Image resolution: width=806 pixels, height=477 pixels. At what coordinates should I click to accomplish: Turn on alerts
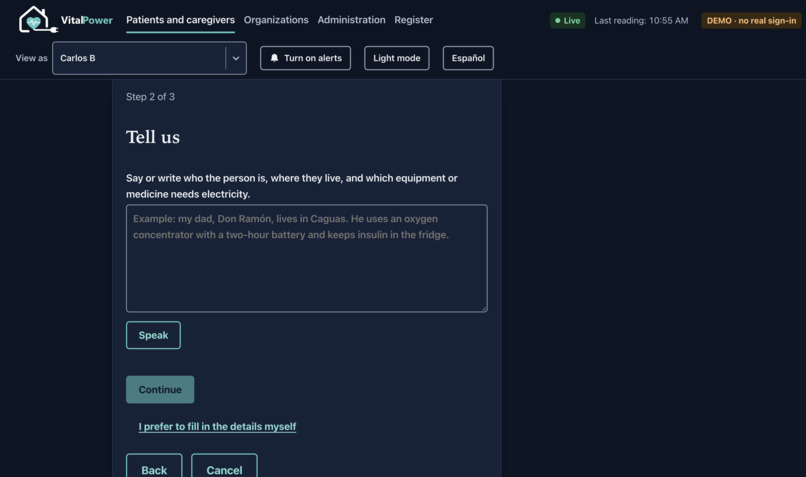[x=305, y=58]
